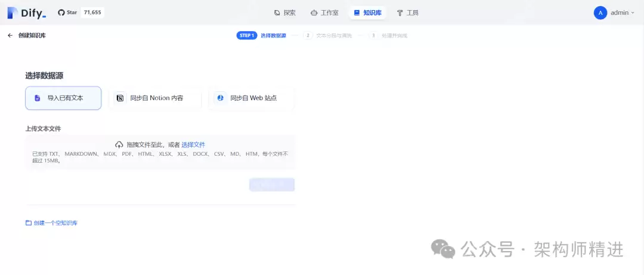Click the file drop upload area

pos(160,152)
